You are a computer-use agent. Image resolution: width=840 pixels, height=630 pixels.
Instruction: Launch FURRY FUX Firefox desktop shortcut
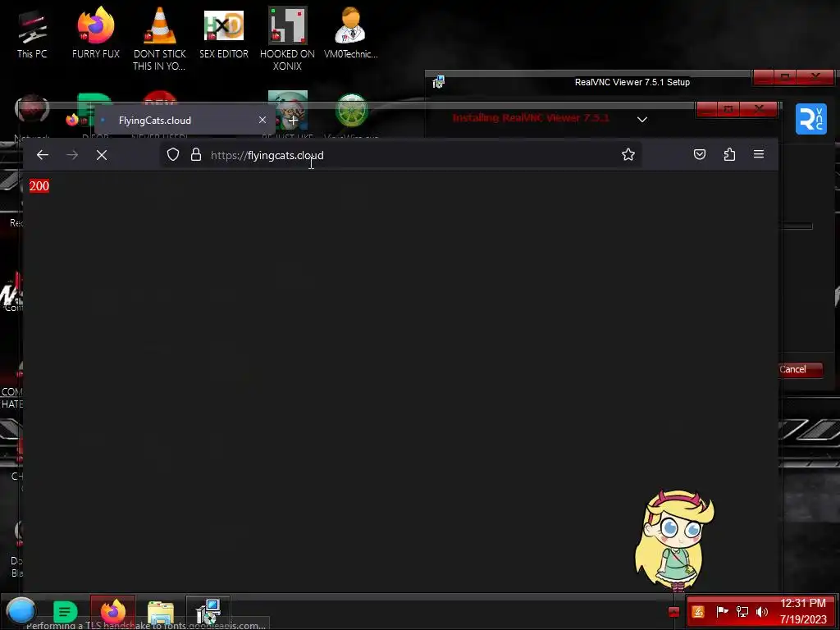tap(96, 33)
